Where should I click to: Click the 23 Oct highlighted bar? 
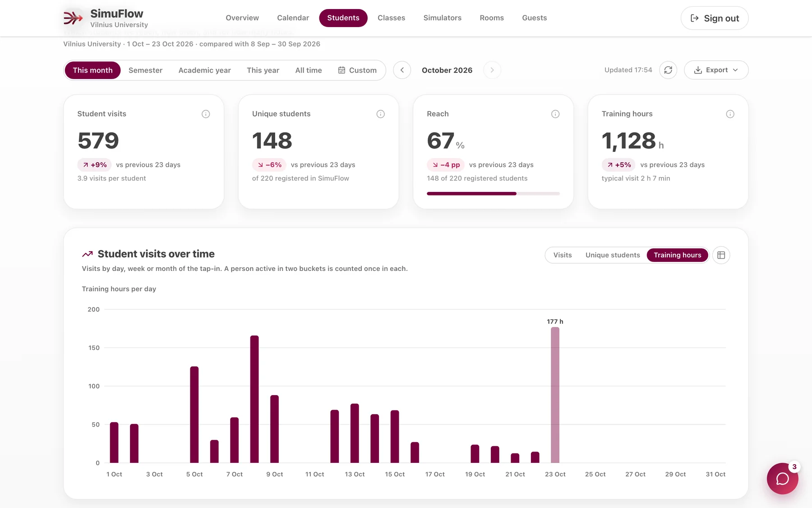coord(555,395)
